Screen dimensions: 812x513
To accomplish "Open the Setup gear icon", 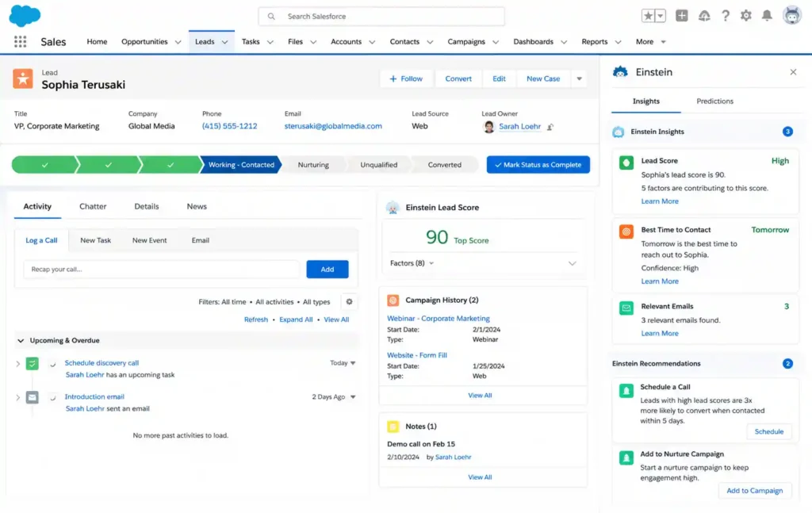I will click(745, 16).
